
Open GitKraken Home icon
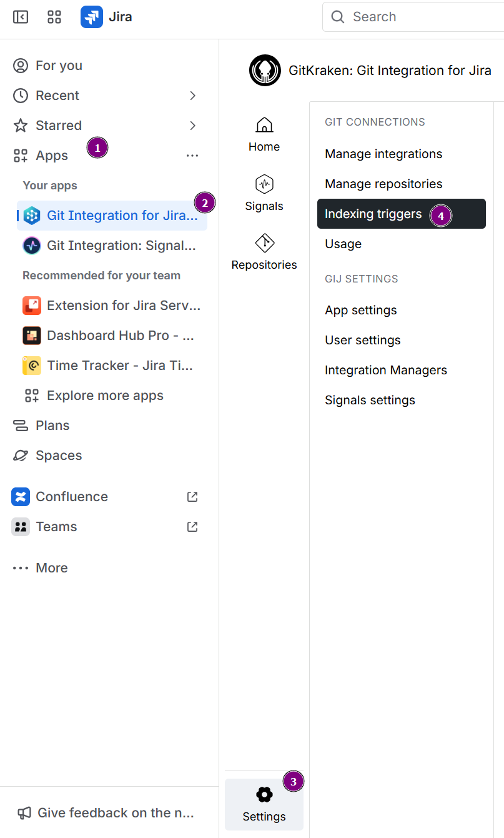(x=264, y=126)
